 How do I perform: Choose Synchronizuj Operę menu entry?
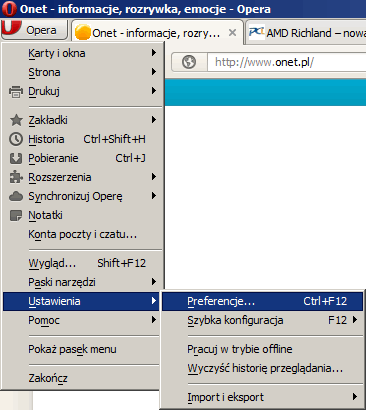pos(82,196)
